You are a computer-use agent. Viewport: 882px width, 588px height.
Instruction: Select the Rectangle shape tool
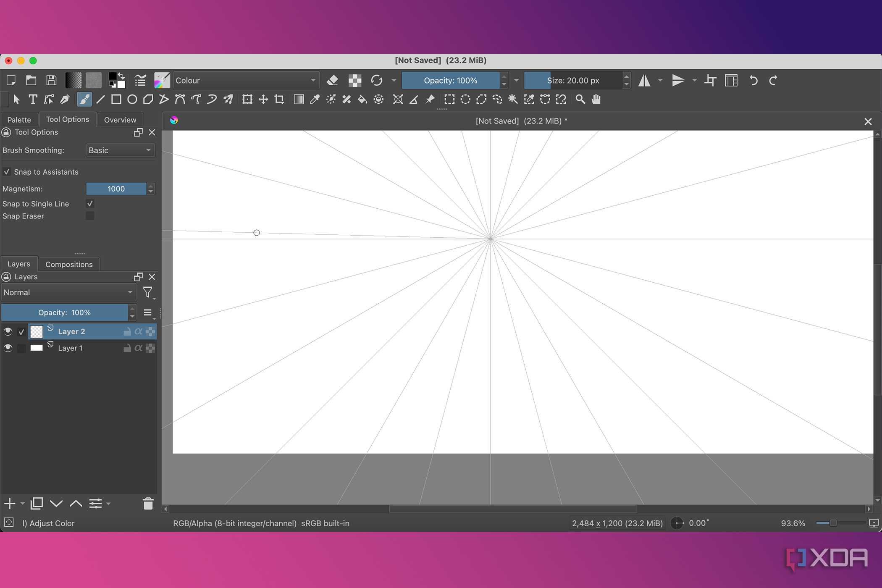pyautogui.click(x=116, y=100)
